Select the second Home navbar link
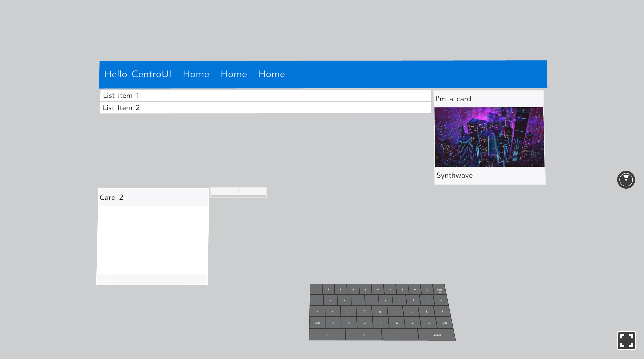 point(233,74)
